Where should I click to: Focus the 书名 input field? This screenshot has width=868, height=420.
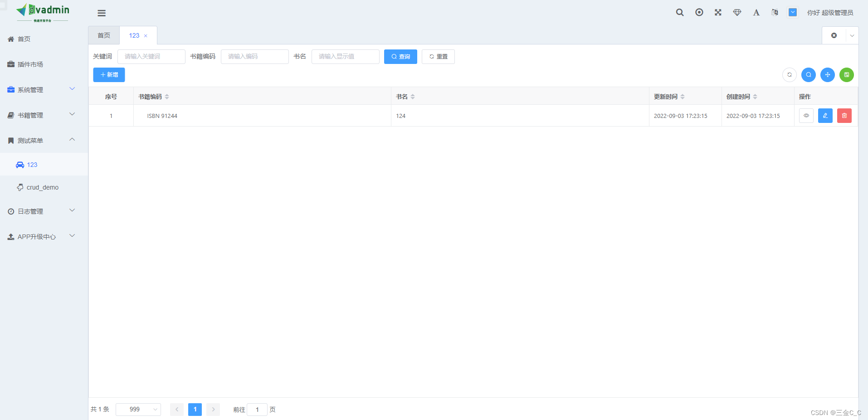346,57
